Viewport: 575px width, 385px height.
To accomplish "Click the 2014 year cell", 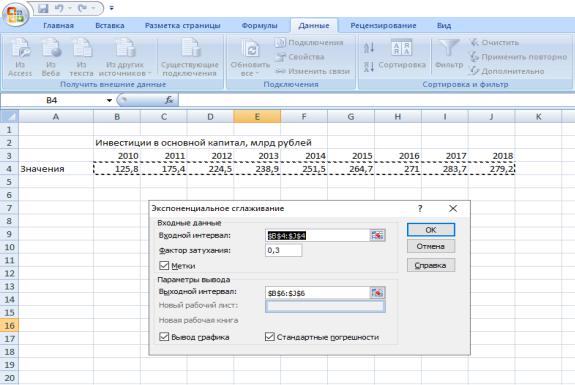I will pyautogui.click(x=304, y=156).
